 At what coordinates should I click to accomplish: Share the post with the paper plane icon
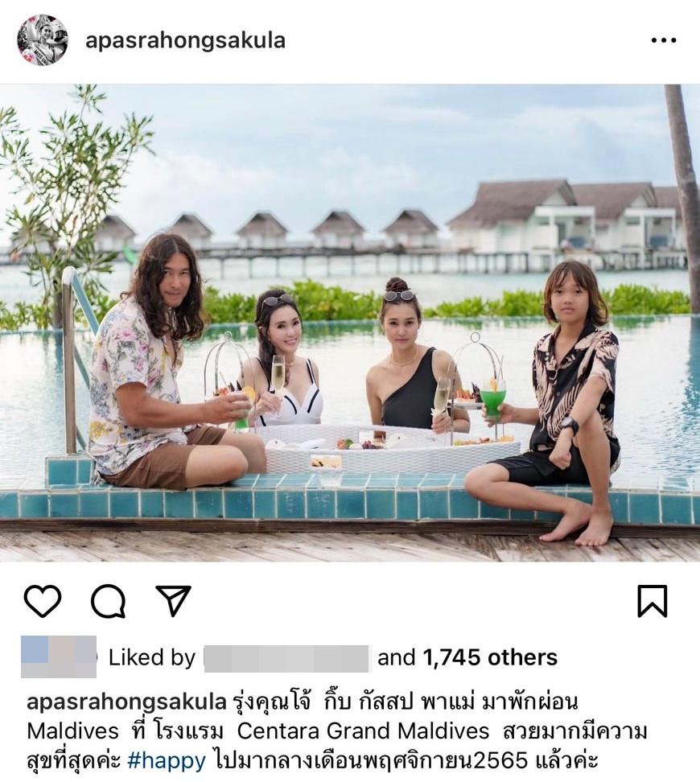173,599
